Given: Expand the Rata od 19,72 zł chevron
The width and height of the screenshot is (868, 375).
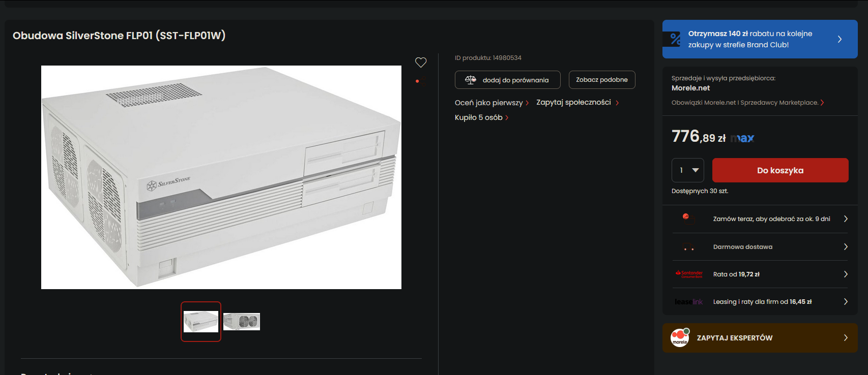Looking at the screenshot, I should pos(846,274).
